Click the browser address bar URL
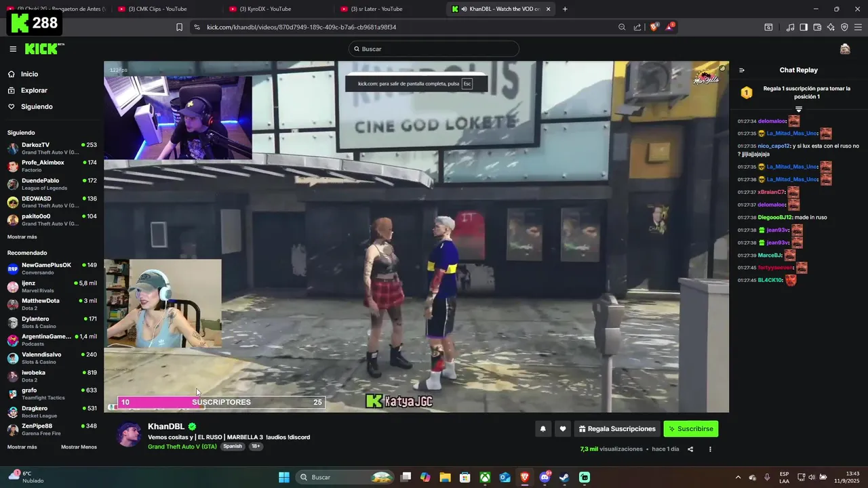This screenshot has width=868, height=488. (301, 27)
